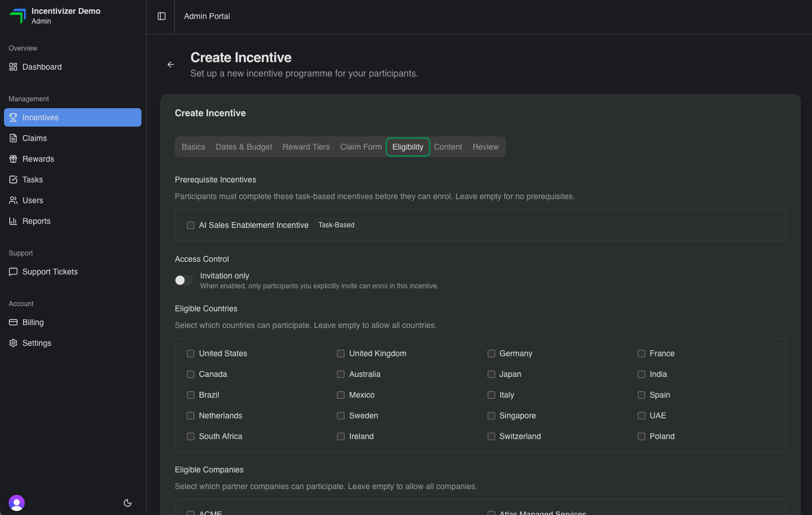Screen dimensions: 812x515
Task: Check AI Sales Enablement Incentive prerequisite
Action: tap(190, 225)
